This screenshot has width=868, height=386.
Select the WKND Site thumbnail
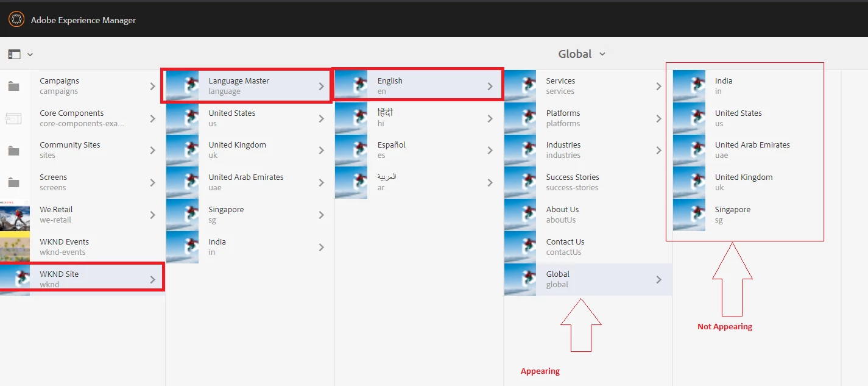pos(15,279)
